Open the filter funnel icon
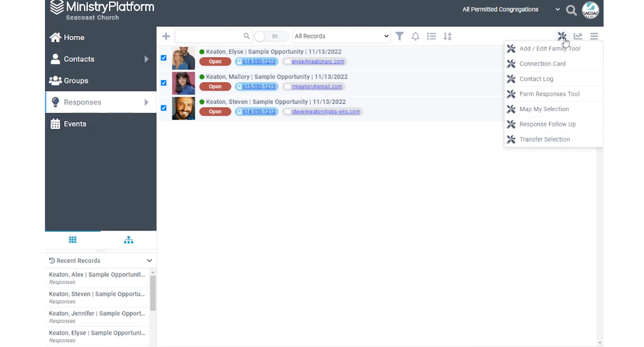 pyautogui.click(x=399, y=36)
